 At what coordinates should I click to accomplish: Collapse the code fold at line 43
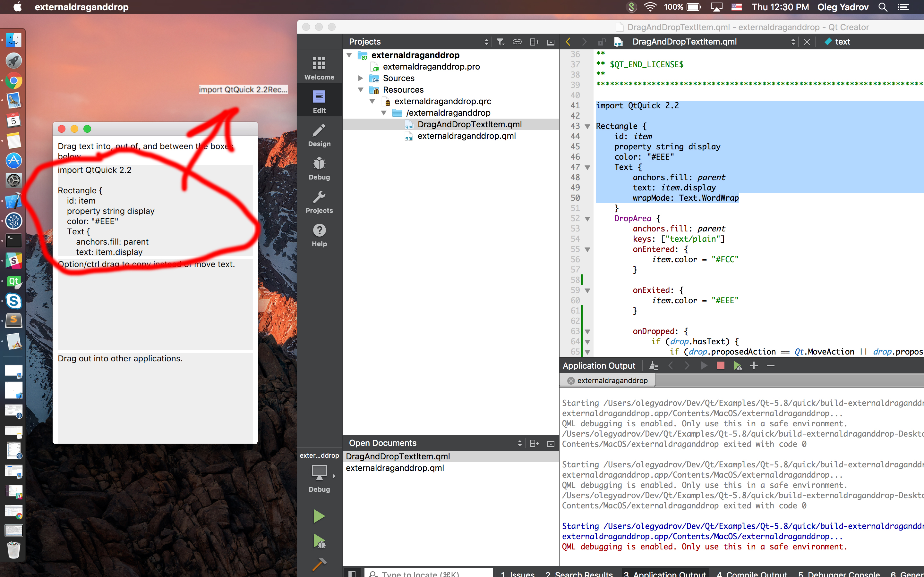[x=588, y=126]
